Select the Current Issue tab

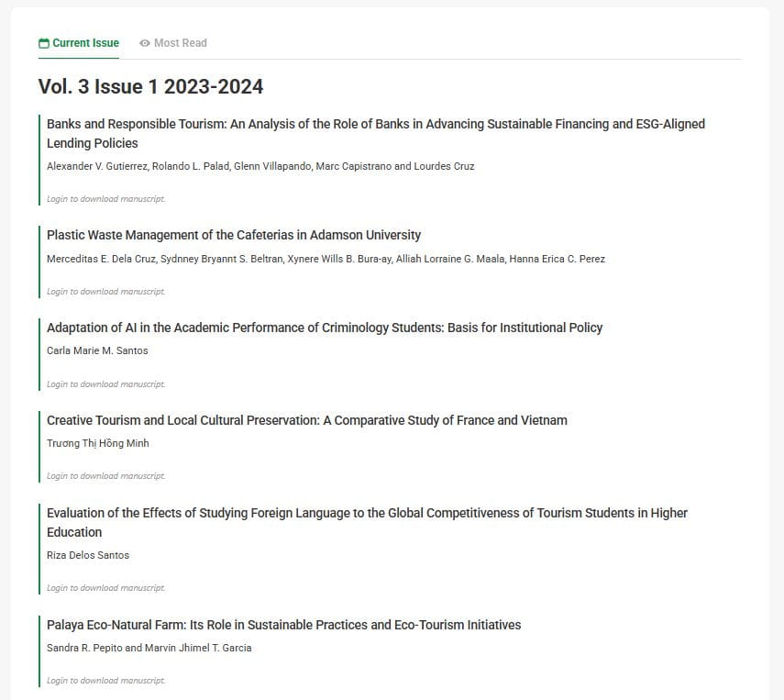click(79, 43)
